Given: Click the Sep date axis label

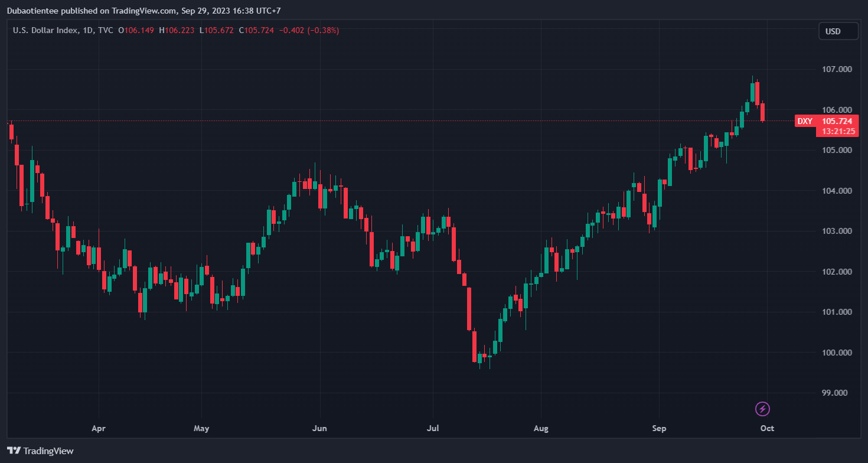Looking at the screenshot, I should (659, 428).
